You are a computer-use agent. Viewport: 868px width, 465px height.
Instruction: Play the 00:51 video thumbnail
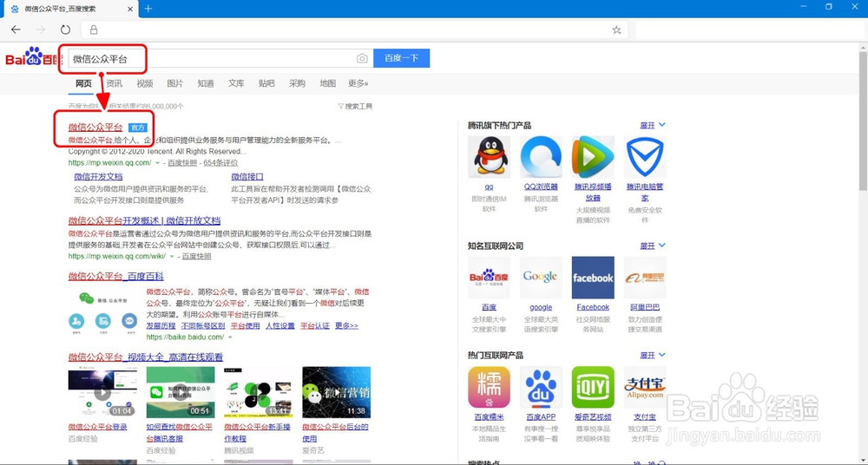click(x=181, y=392)
